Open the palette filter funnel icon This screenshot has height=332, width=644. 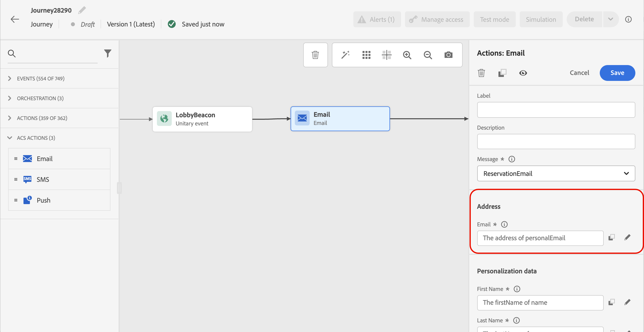(x=107, y=53)
